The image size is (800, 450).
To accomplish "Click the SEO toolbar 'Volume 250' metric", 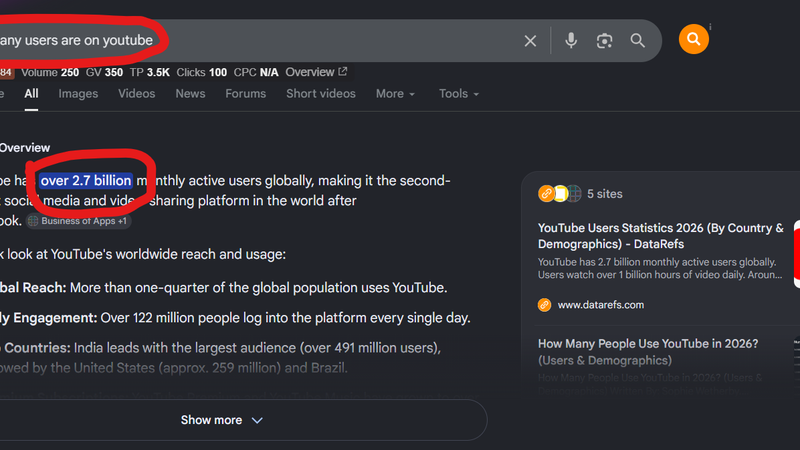I will click(50, 72).
